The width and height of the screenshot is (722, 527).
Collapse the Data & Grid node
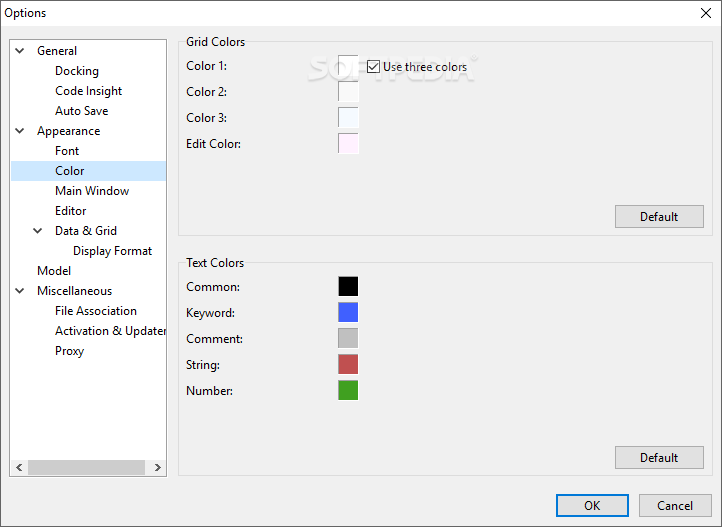pyautogui.click(x=39, y=231)
